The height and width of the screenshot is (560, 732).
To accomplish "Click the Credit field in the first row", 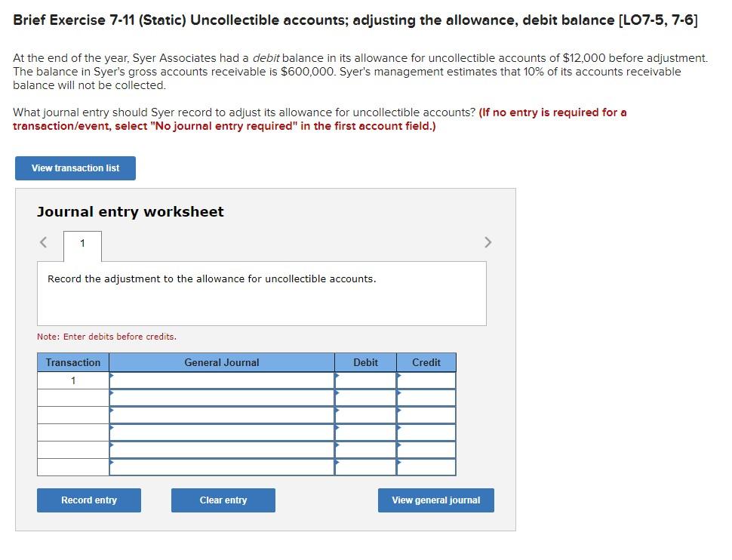I will tap(427, 380).
